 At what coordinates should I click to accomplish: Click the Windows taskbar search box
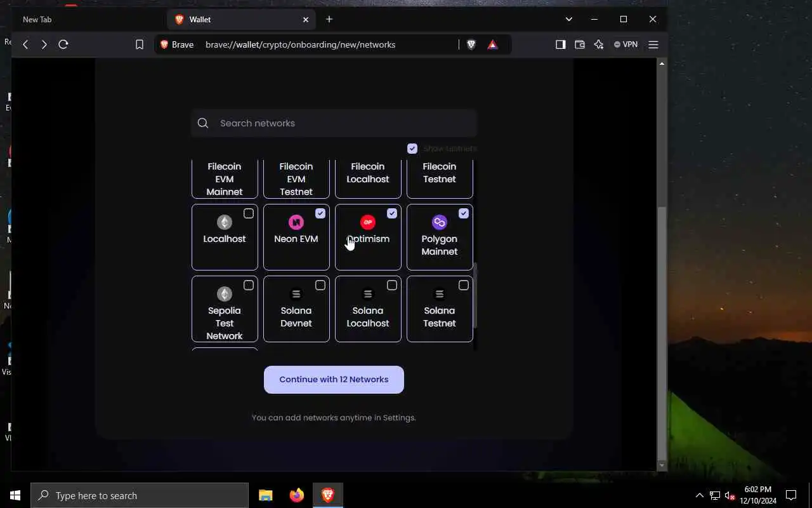coord(140,495)
